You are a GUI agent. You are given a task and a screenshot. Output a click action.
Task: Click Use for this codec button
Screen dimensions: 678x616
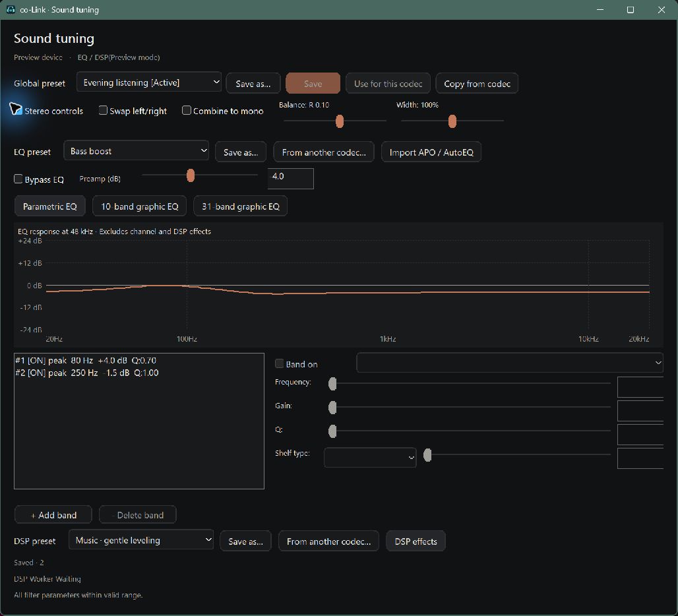(388, 83)
